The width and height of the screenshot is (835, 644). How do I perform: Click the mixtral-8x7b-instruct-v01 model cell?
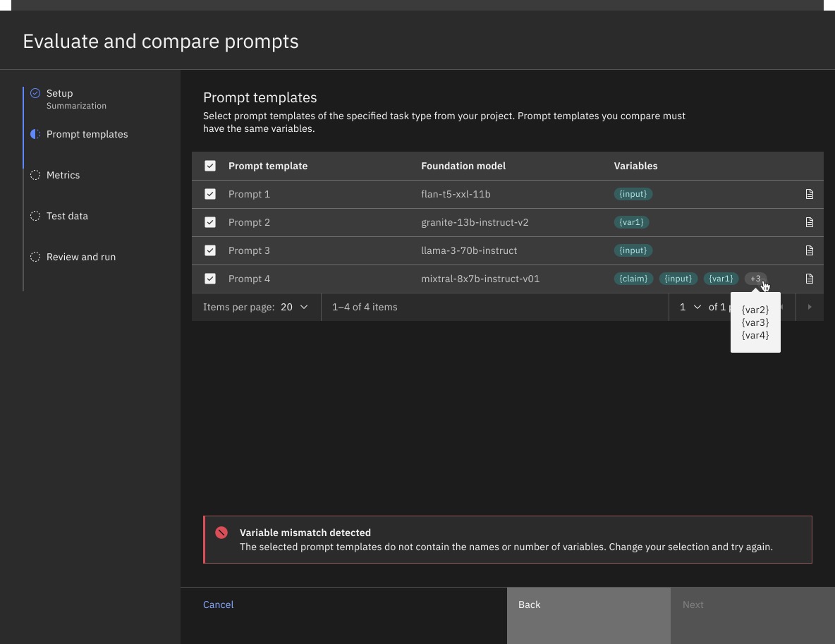pyautogui.click(x=480, y=279)
